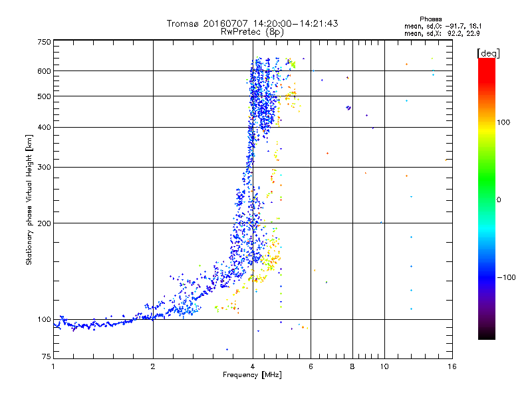
Task: Click the '0' colorbar tick label
Action: coord(499,200)
